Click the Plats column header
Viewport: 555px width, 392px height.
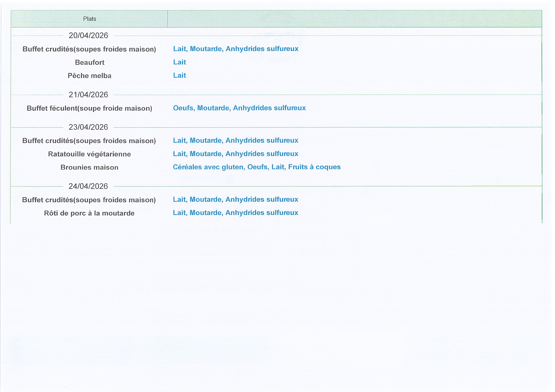coord(89,19)
